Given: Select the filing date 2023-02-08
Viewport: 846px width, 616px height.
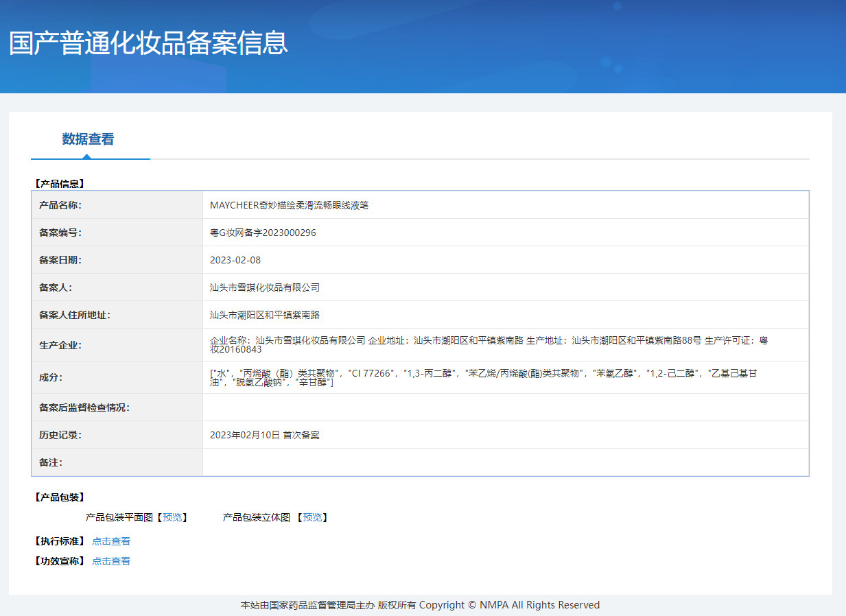Looking at the screenshot, I should [235, 260].
